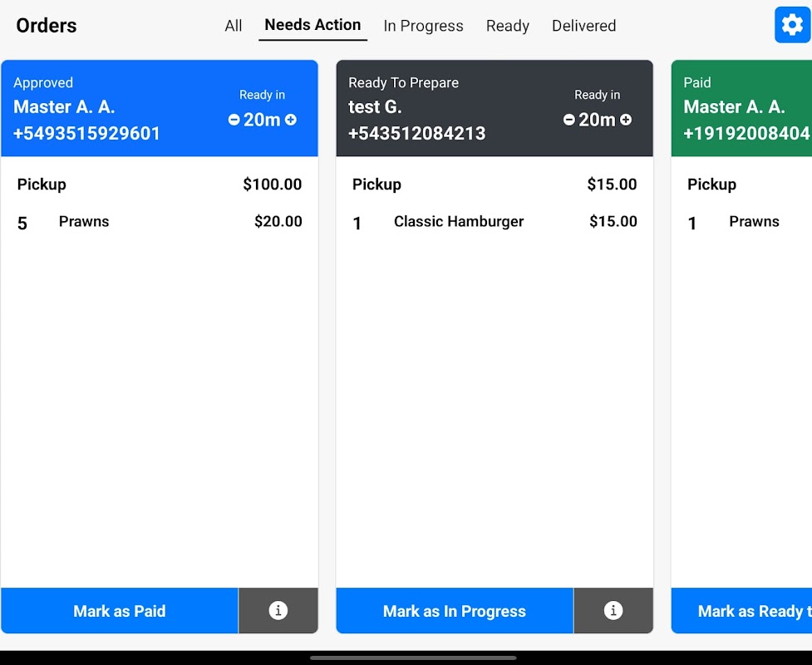Click the Approved status label
This screenshot has width=812, height=665.
click(43, 83)
